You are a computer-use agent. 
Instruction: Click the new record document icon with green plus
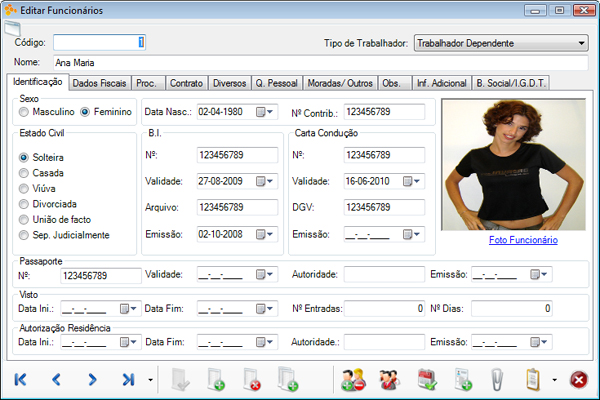coord(216,380)
